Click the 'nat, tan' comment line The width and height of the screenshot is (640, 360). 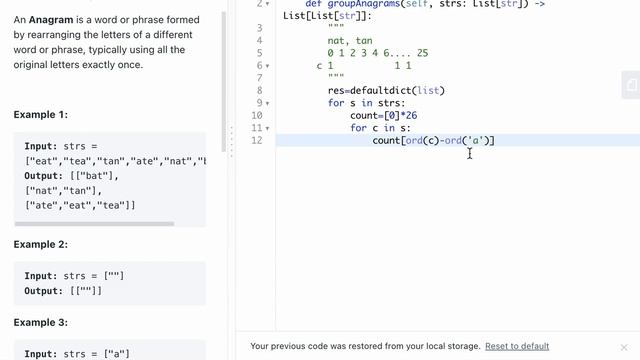[350, 41]
